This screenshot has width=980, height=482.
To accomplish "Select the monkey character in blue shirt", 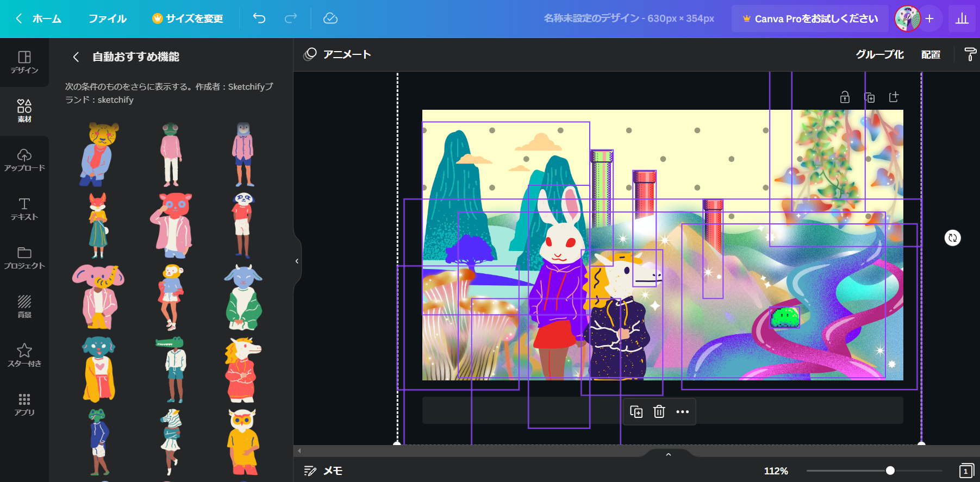I will 171,297.
